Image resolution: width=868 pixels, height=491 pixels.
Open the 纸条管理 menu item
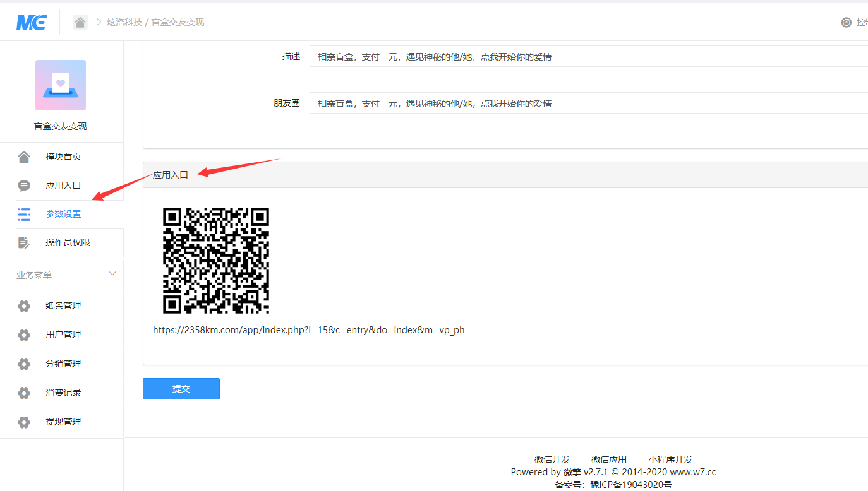62,306
